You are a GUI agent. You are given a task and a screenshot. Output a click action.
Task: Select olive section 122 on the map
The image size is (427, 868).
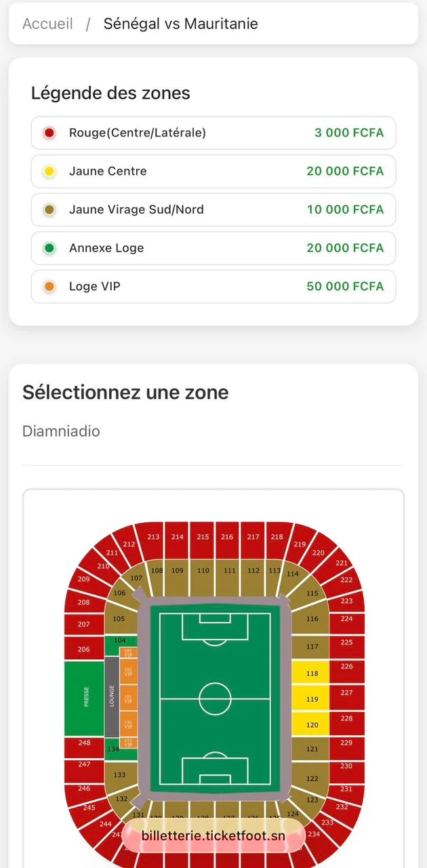pyautogui.click(x=312, y=778)
